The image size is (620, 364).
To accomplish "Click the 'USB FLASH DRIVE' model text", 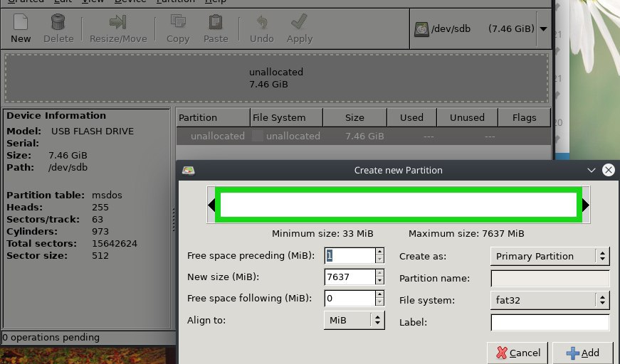I will tap(93, 131).
